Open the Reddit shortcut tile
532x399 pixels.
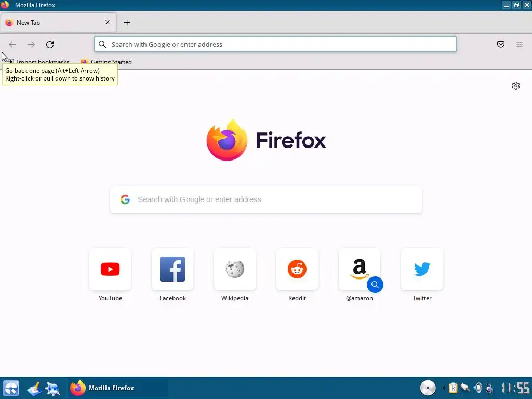point(297,269)
